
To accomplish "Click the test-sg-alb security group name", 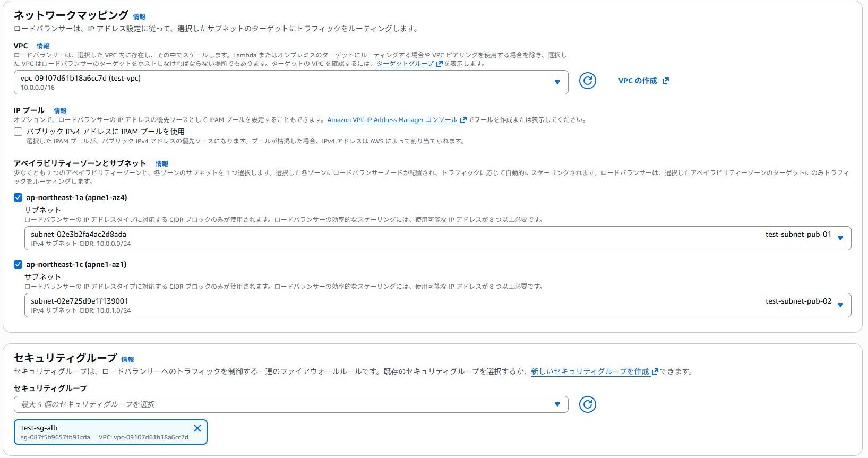I will 39,428.
